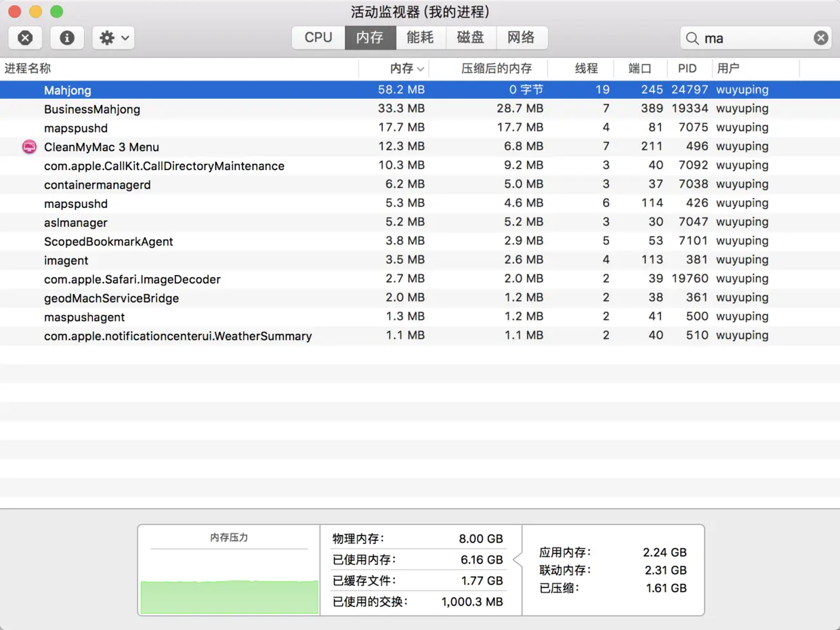The width and height of the screenshot is (840, 630).
Task: Focus the search field containing ma
Action: 755,38
